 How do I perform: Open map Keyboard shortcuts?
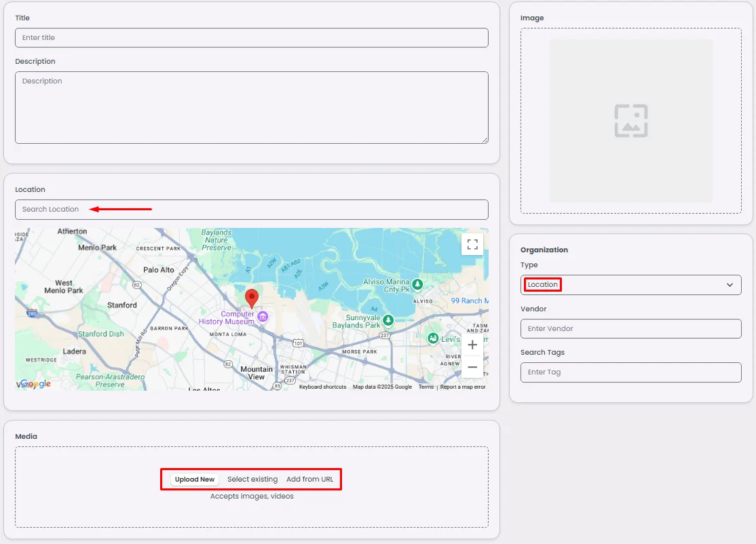(322, 387)
